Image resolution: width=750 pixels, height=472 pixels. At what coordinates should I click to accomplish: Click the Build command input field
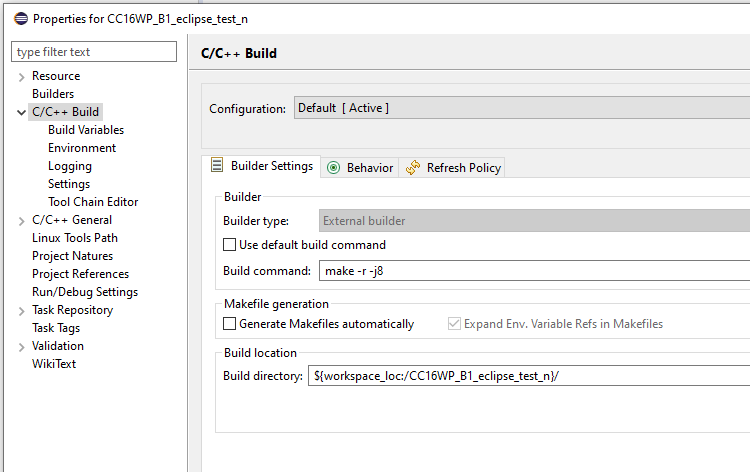pyautogui.click(x=534, y=271)
